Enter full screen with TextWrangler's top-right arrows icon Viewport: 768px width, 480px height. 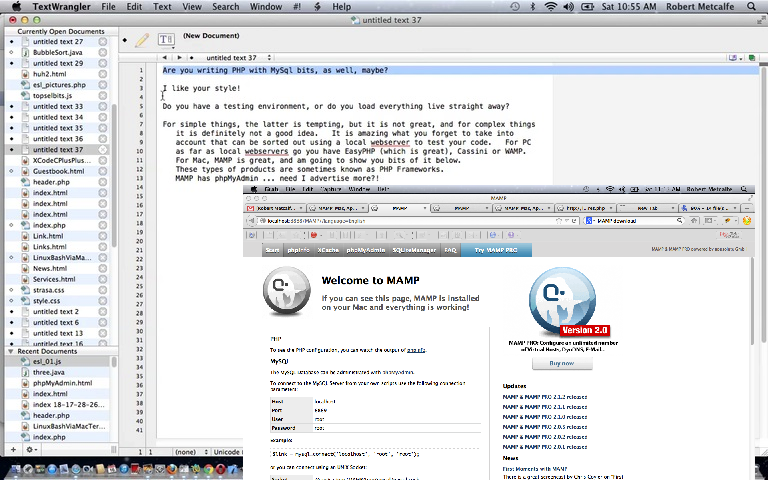click(x=761, y=20)
